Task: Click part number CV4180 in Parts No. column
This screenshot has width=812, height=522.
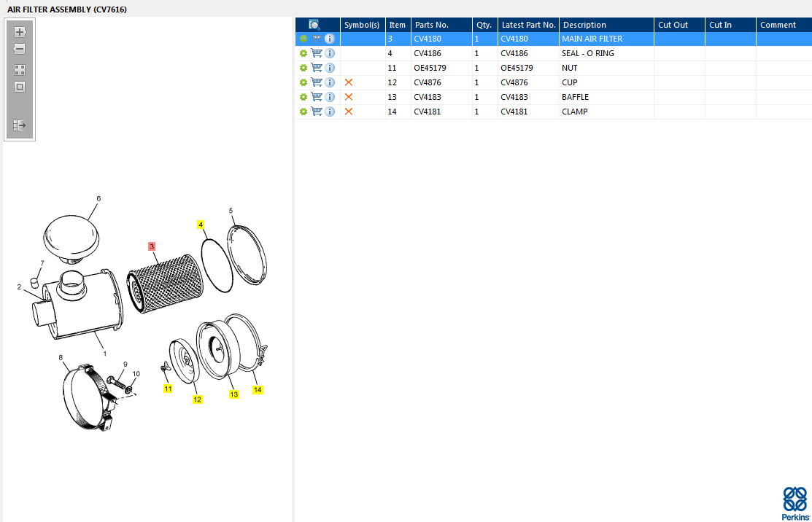Action: [428, 39]
